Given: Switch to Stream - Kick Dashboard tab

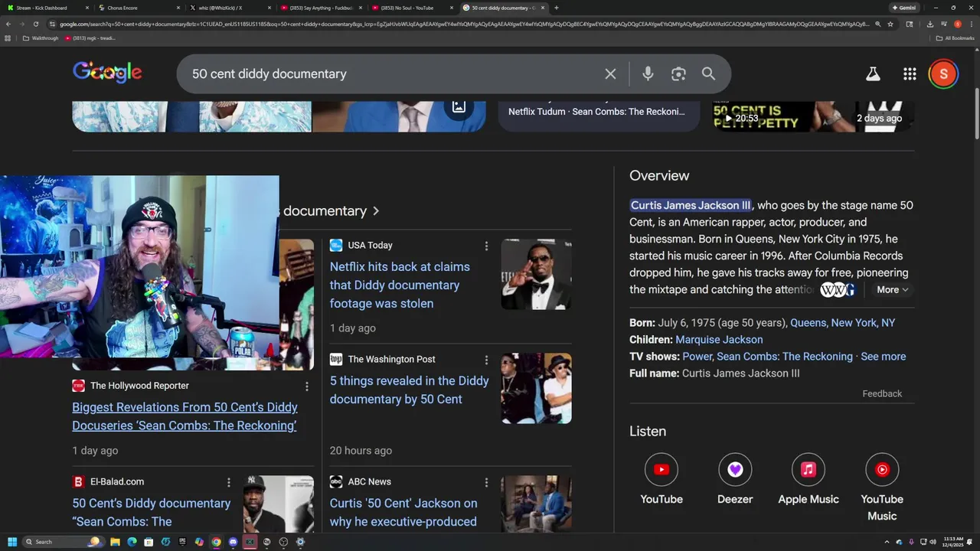Looking at the screenshot, I should [x=47, y=8].
